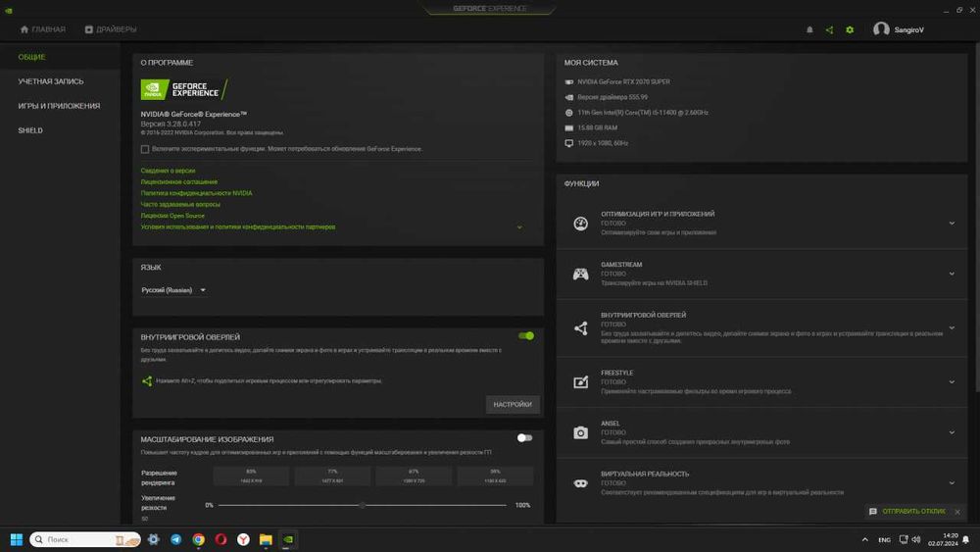Viewport: 980px width, 552px height.
Task: Select УЧЕТНАЯ ЗАПИСЬ in the sidebar
Action: pos(51,81)
